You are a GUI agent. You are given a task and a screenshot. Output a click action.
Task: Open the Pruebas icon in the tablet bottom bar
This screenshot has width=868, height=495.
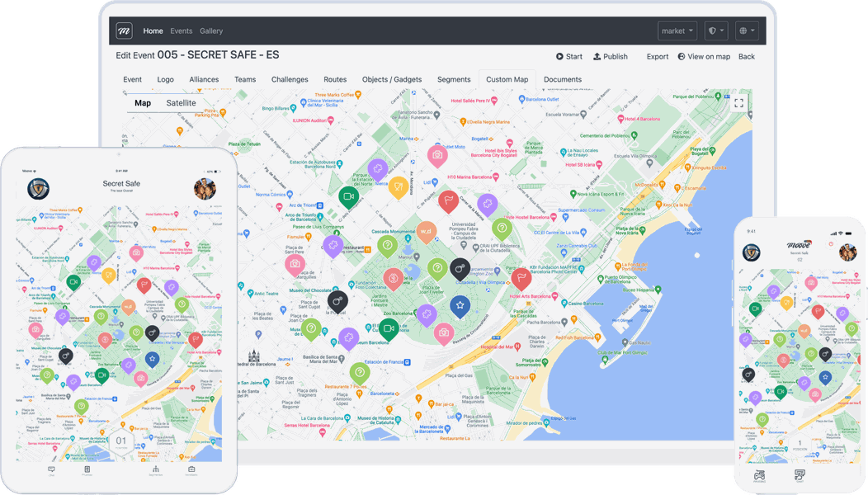coord(87,470)
